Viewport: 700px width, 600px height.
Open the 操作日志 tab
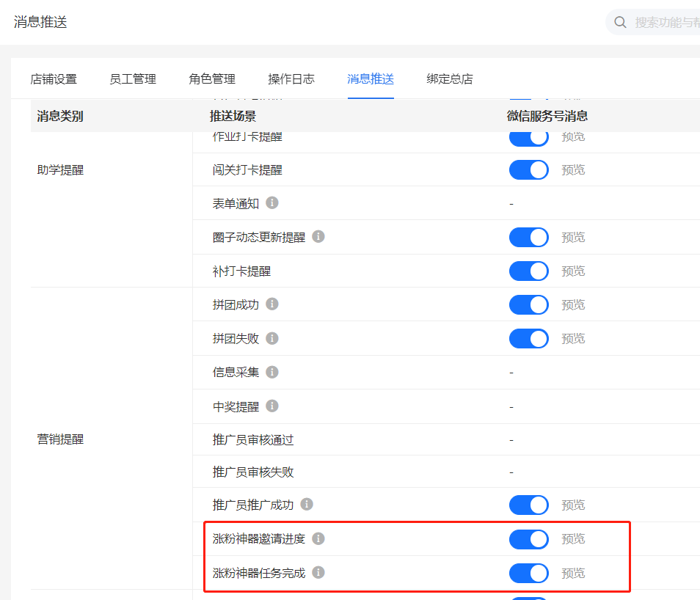291,79
